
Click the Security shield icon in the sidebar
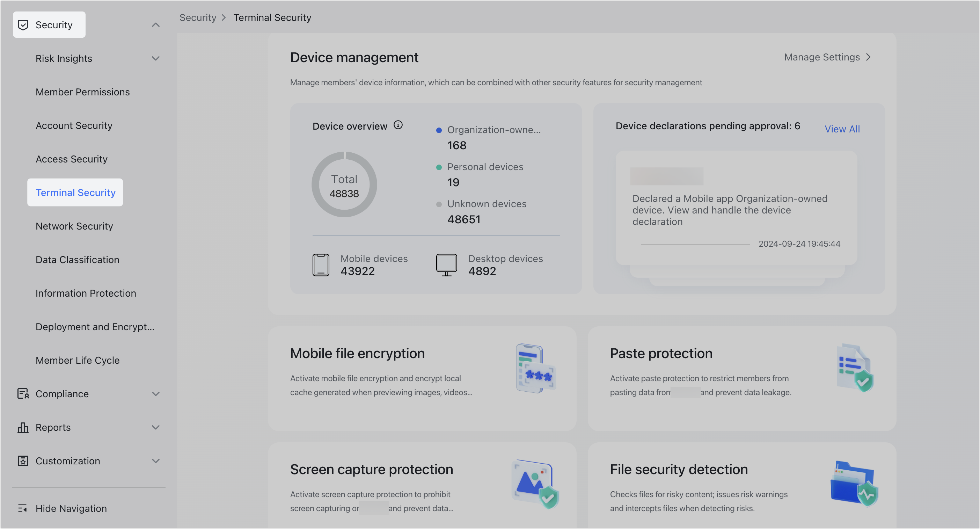pyautogui.click(x=23, y=25)
